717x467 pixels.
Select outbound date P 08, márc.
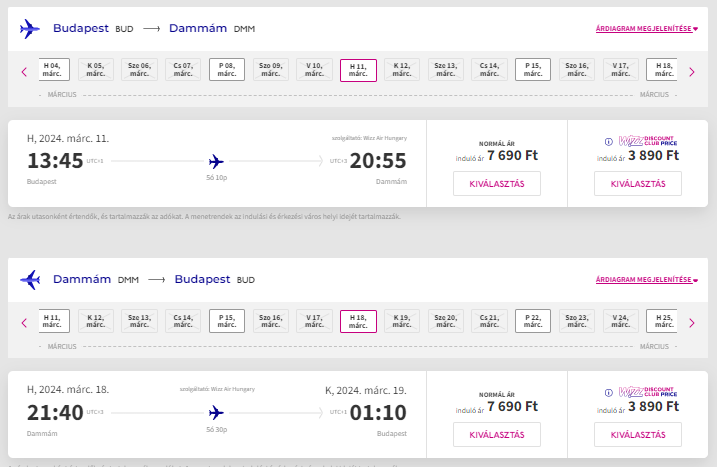point(227,70)
